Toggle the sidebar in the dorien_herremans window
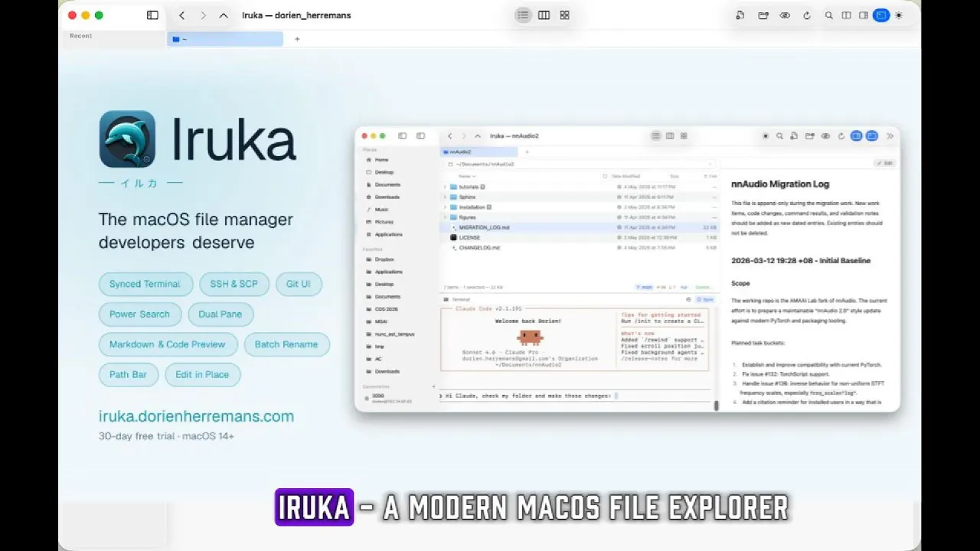The height and width of the screenshot is (551, 980). point(152,15)
